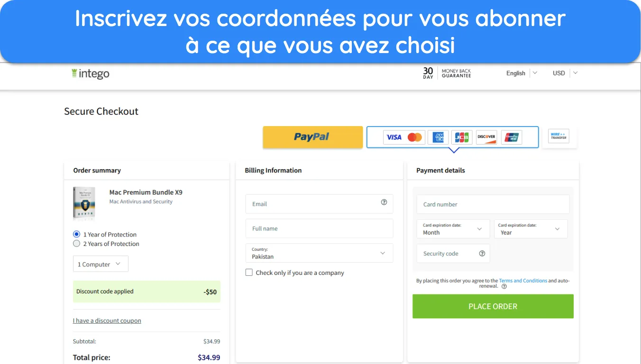Open the Terms and Conditions link
Image resolution: width=641 pixels, height=364 pixels.
523,281
